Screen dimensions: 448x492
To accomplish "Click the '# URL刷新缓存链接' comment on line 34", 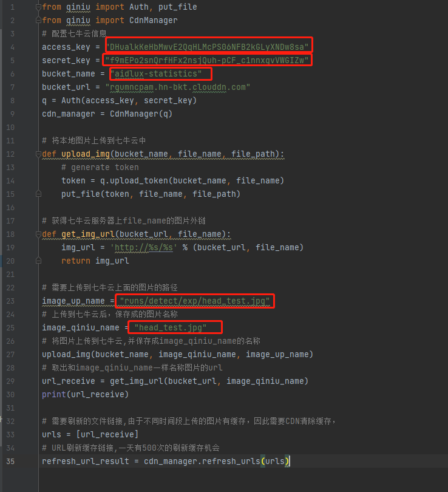I will (x=131, y=448).
